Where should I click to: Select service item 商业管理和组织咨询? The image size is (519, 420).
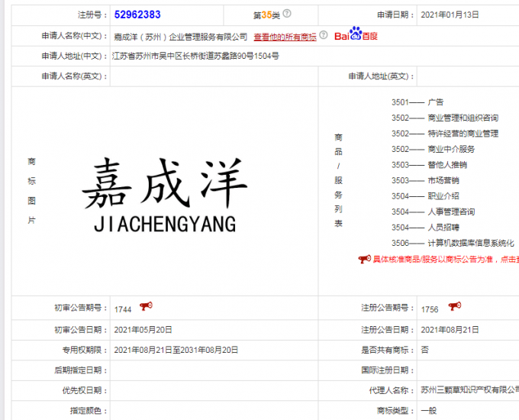pos(463,118)
